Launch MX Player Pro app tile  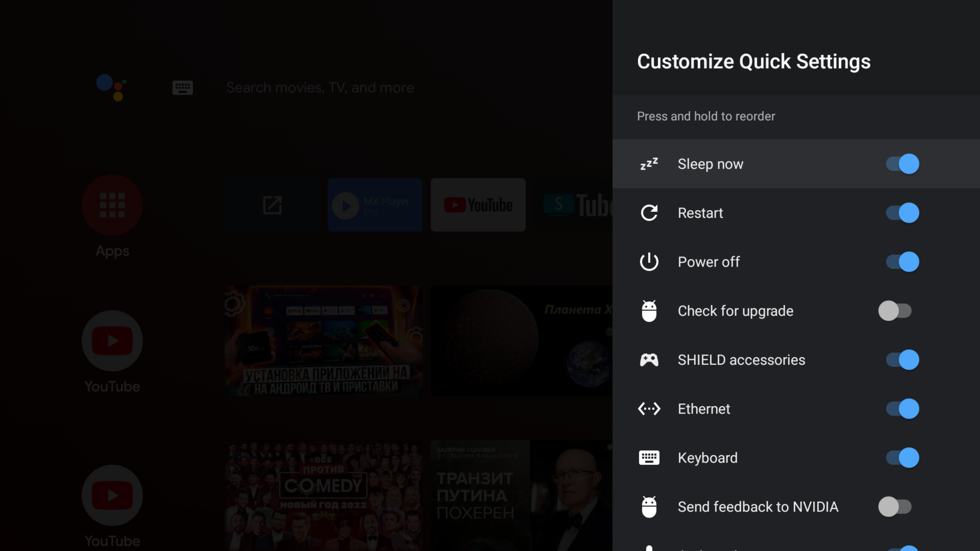(375, 205)
